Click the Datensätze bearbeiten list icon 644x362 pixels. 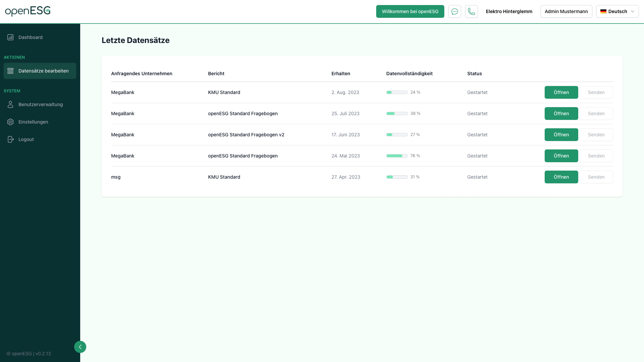pos(10,71)
